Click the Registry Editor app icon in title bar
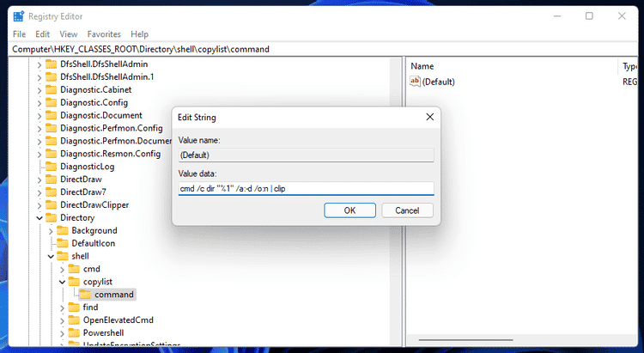The image size is (644, 353). tap(19, 16)
